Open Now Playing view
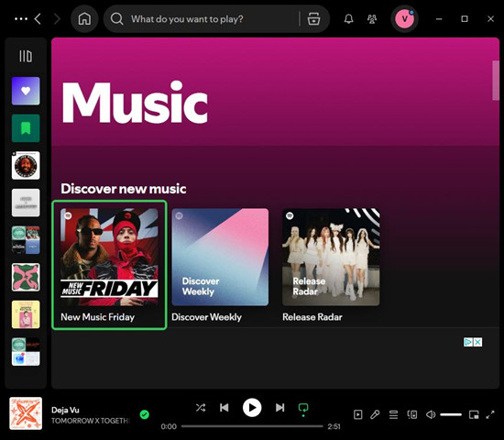 tap(357, 414)
